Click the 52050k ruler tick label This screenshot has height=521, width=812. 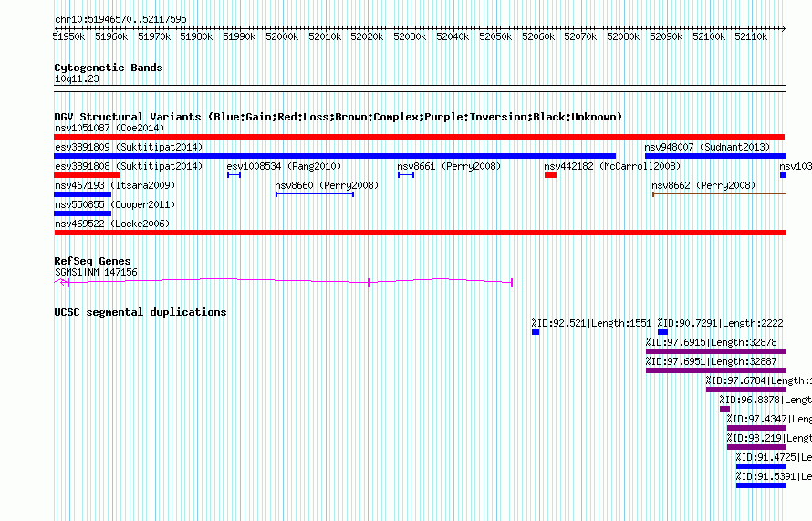click(x=495, y=36)
